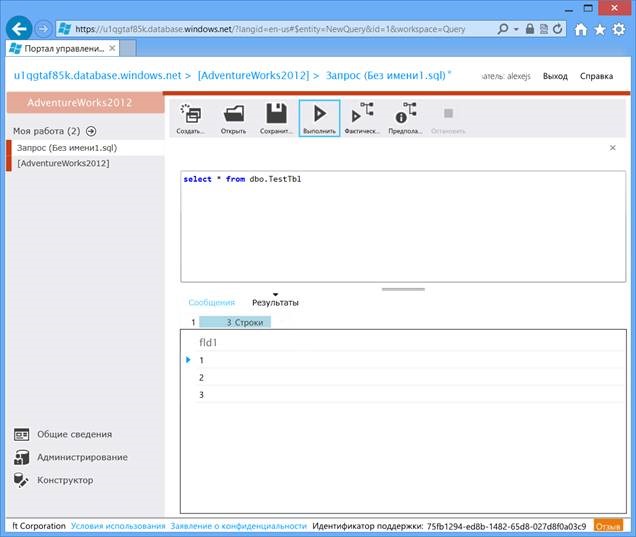The height and width of the screenshot is (537, 636).
Task: Click Выход to log out
Action: pos(555,76)
